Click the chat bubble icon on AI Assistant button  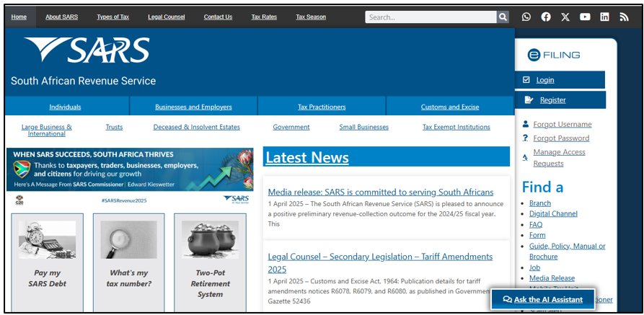click(x=507, y=299)
